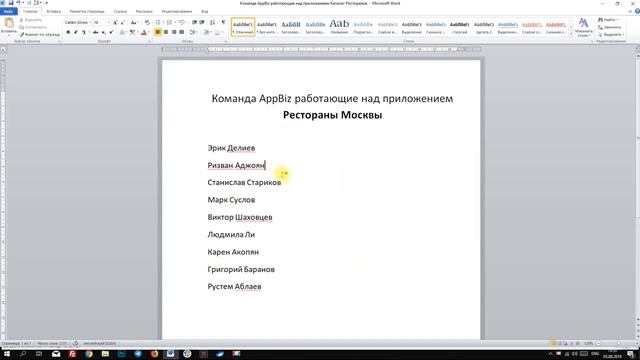Open the File (Файл) tab
This screenshot has width=640, height=360.
9,11
